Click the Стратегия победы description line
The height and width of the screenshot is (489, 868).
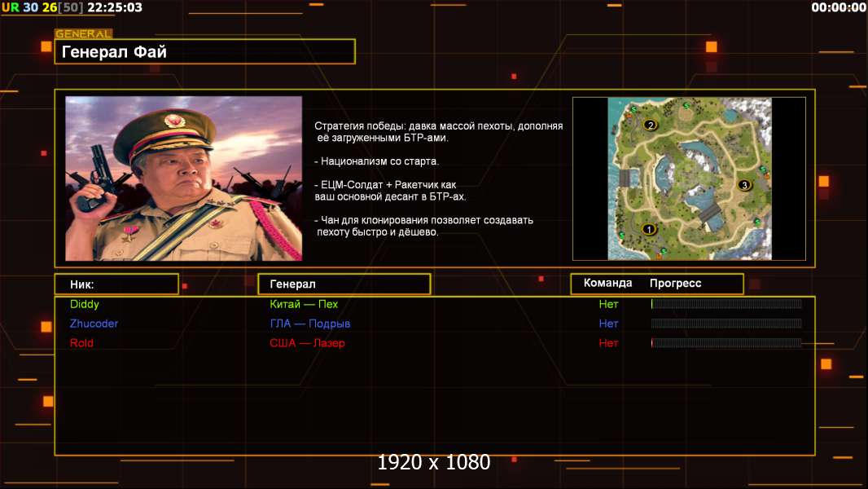[438, 132]
